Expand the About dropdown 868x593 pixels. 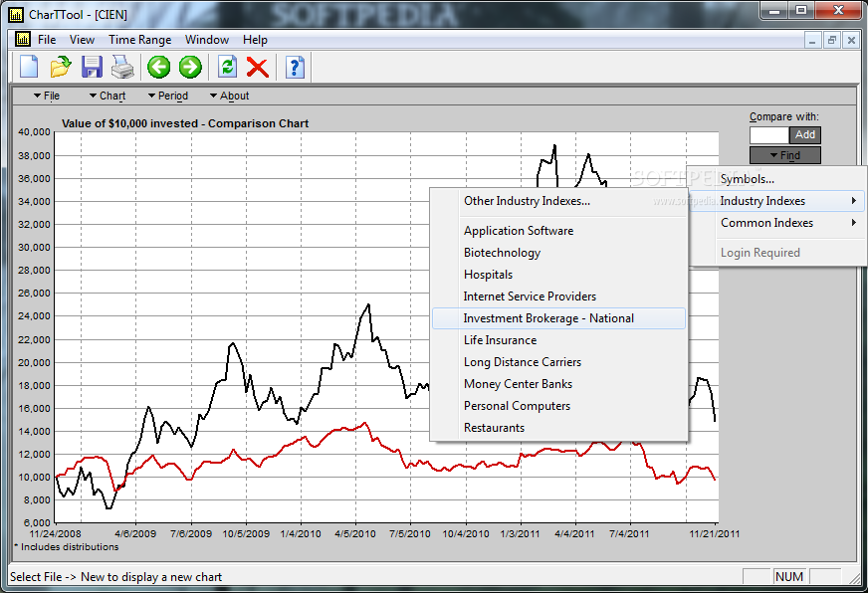click(229, 96)
